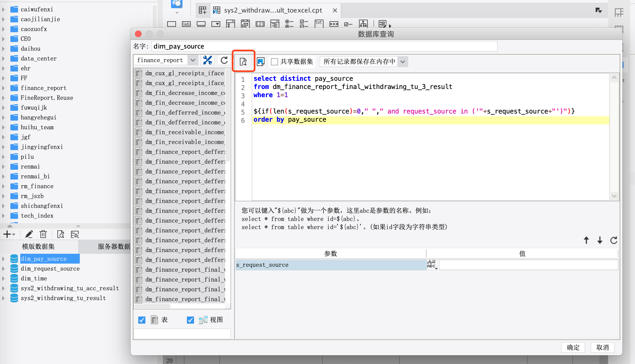Screen dimensions: 635x364
Task: Move parameter down with the down arrow
Action: coord(600,240)
